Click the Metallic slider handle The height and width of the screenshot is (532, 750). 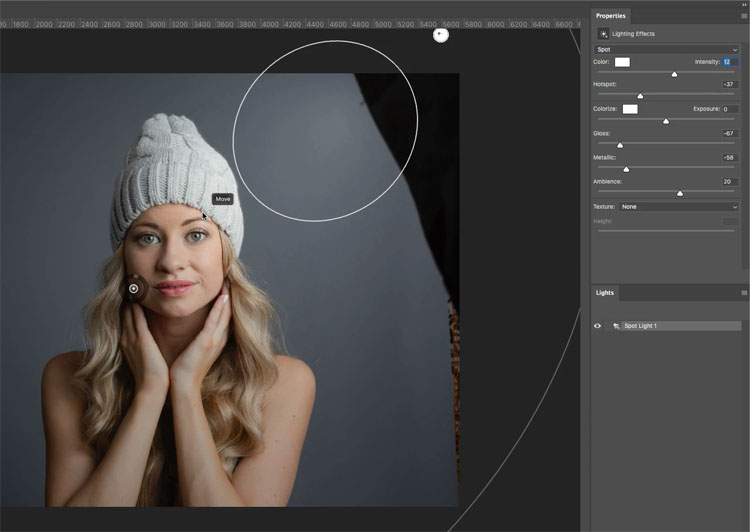tap(626, 169)
